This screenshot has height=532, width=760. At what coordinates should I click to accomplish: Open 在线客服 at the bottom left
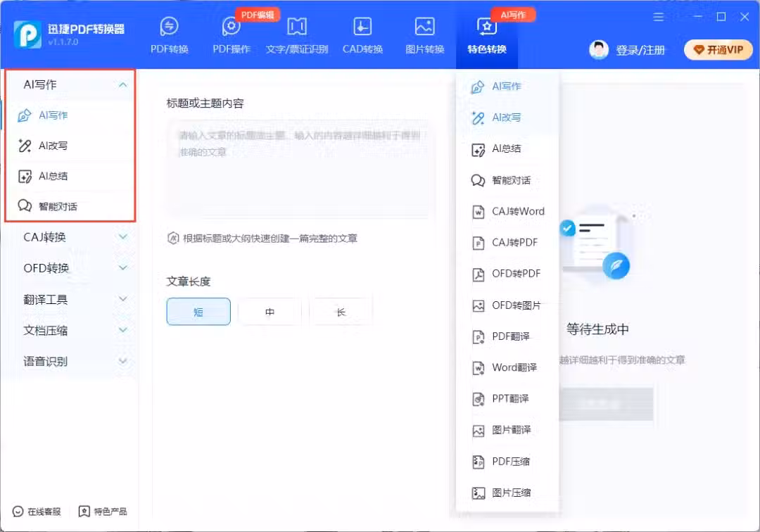pyautogui.click(x=37, y=512)
